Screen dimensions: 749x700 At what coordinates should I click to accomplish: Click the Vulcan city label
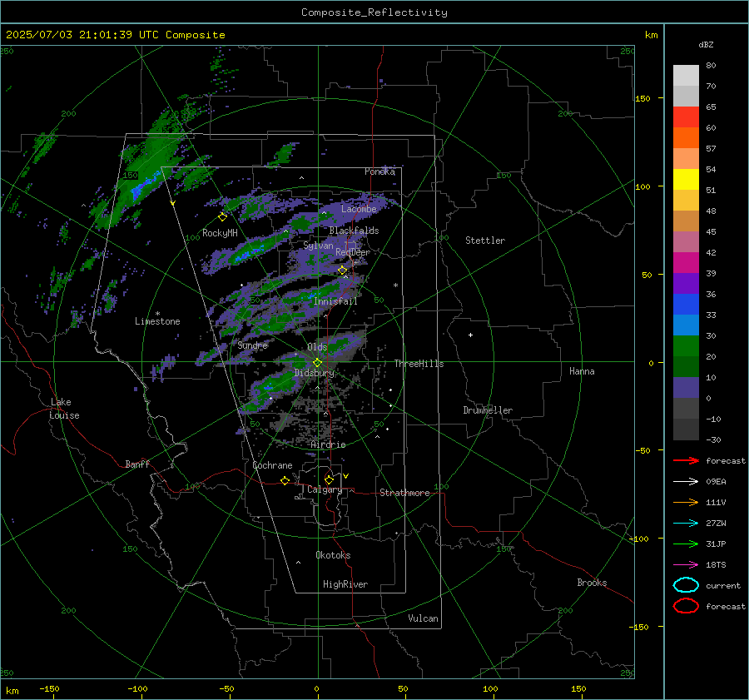423,618
